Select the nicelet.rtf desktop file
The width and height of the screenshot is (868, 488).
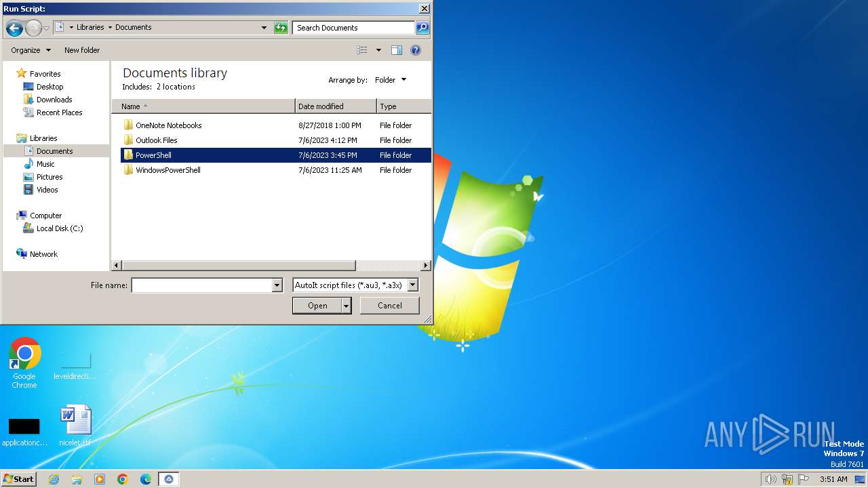tap(75, 426)
